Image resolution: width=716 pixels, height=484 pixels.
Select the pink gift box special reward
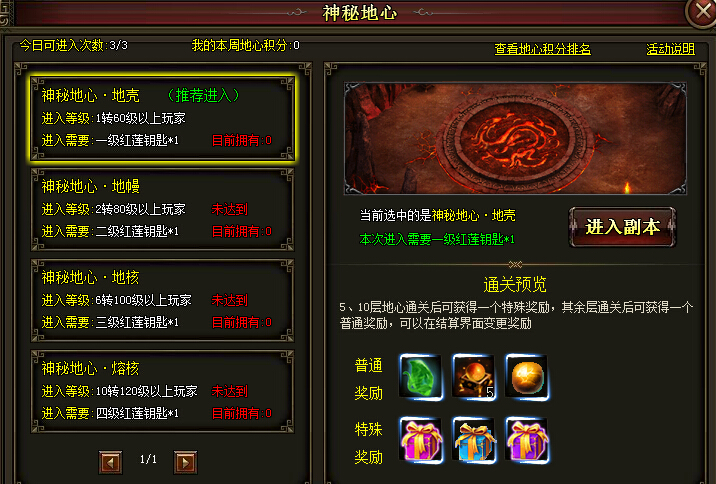(421, 440)
